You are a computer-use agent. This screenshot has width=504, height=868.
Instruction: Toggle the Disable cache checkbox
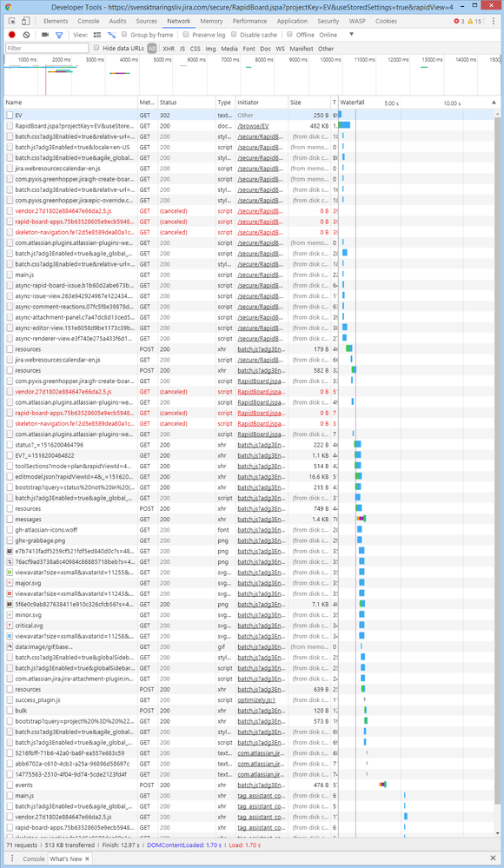234,35
